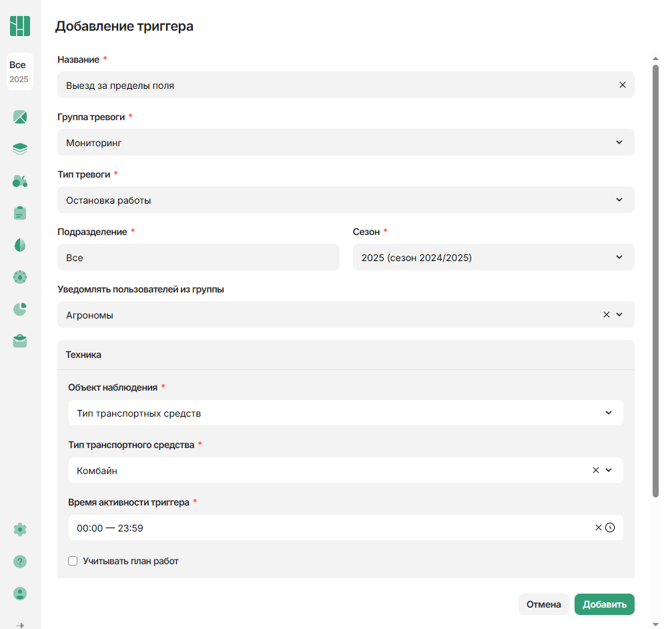This screenshot has width=672, height=629.
Task: Select the fields layers icon in sidebar
Action: click(19, 148)
